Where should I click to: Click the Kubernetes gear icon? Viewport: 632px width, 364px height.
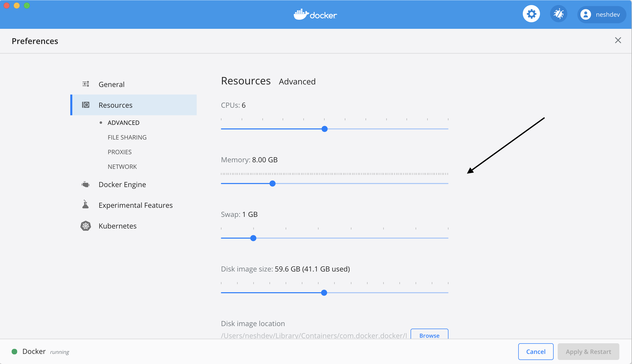coord(85,226)
